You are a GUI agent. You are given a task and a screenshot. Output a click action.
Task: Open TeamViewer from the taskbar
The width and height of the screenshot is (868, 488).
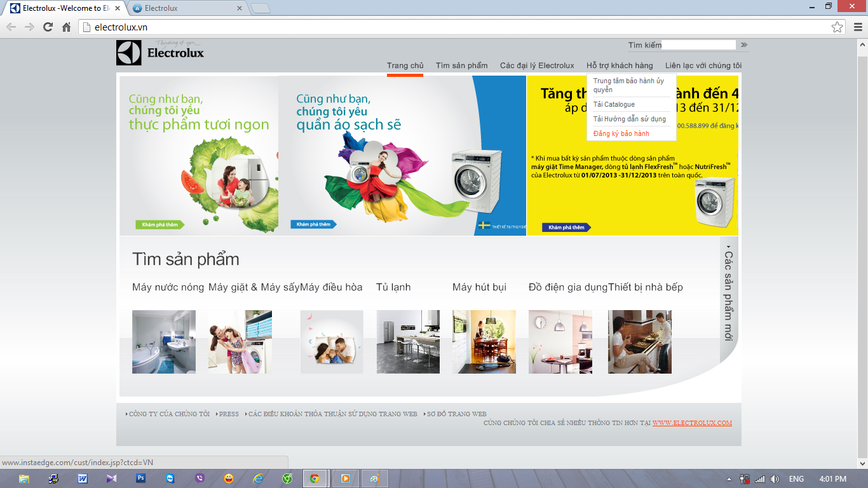coord(170,478)
